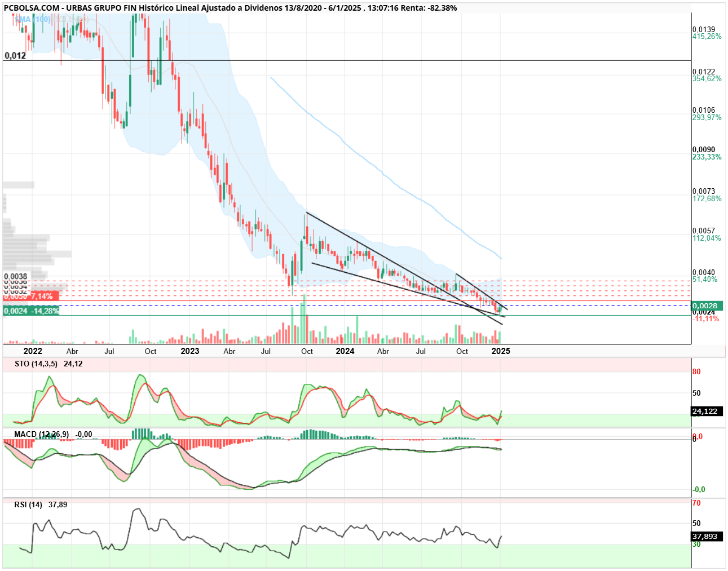Click the green 0,0024 -14,28% support label
The width and height of the screenshot is (728, 571).
coord(31,311)
